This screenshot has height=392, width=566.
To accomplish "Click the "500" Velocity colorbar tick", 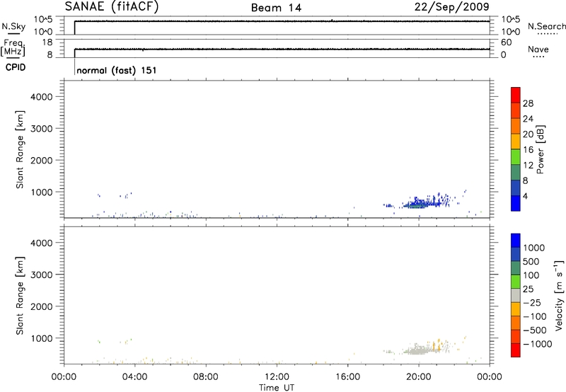I will click(531, 262).
